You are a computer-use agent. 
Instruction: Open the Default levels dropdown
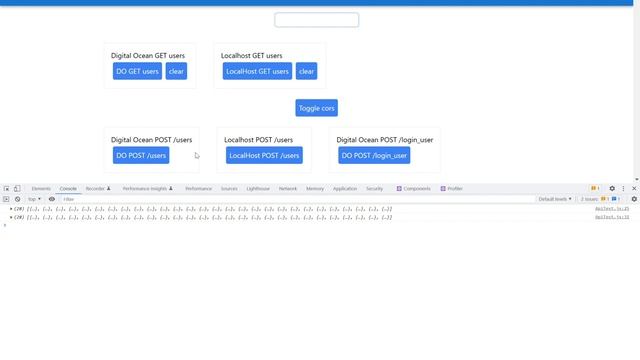coord(555,199)
